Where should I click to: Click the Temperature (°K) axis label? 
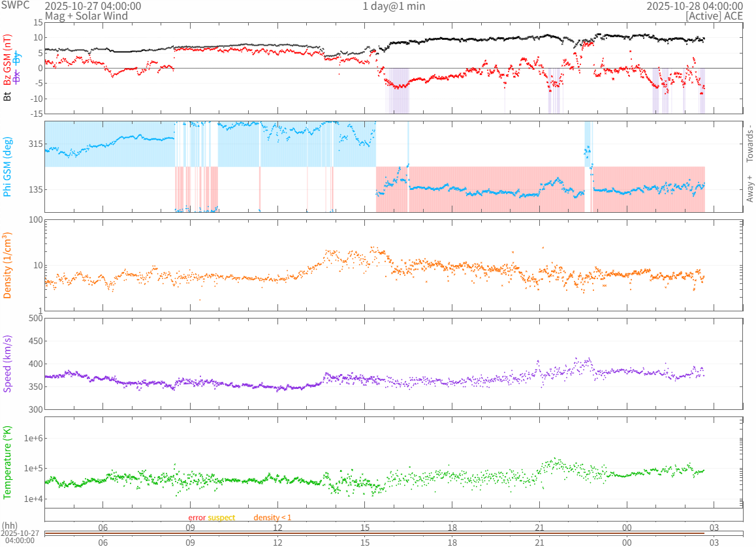8,462
